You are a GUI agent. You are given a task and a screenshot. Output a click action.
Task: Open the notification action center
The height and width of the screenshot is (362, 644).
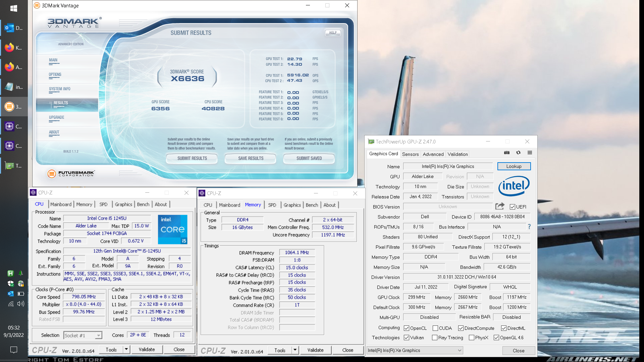click(x=14, y=350)
